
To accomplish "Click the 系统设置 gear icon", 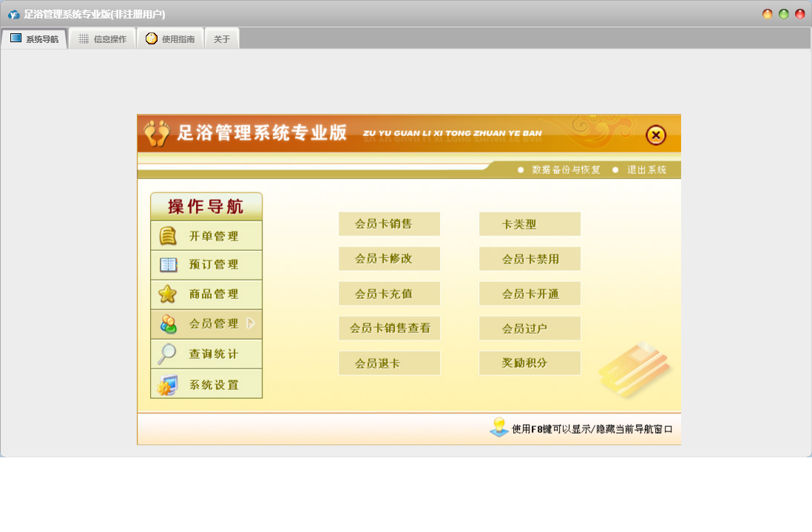I will pyautogui.click(x=167, y=385).
